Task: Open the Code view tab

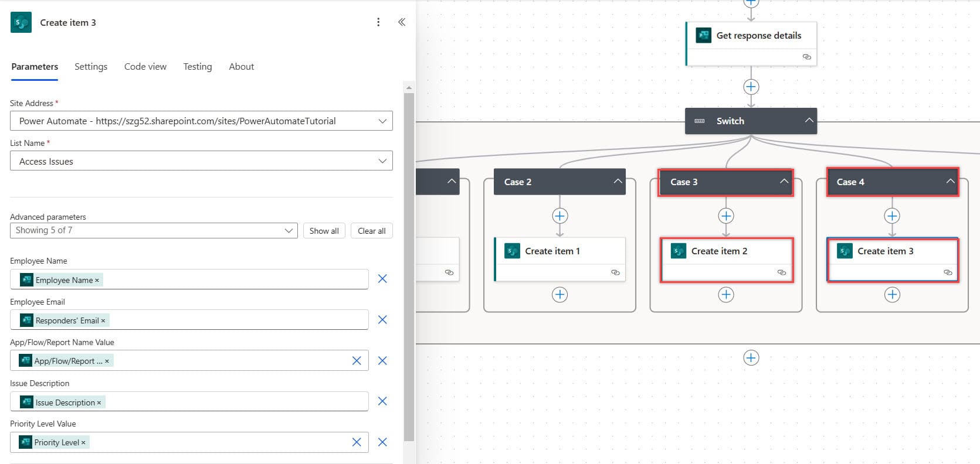Action: 145,67
